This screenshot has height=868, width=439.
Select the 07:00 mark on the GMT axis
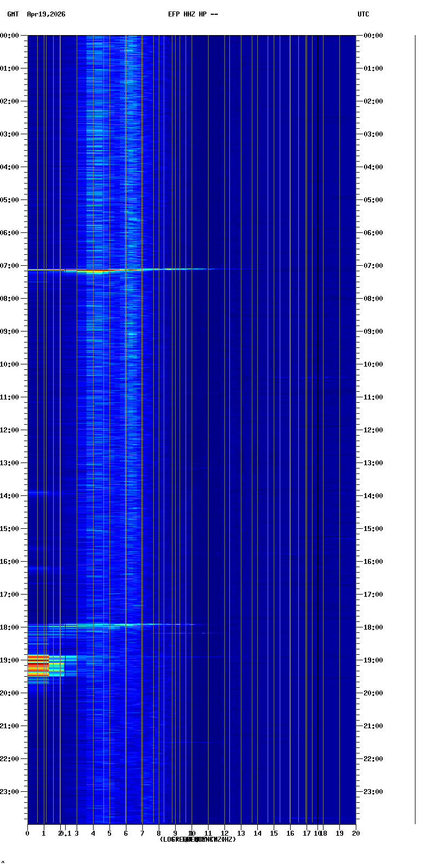(x=9, y=266)
